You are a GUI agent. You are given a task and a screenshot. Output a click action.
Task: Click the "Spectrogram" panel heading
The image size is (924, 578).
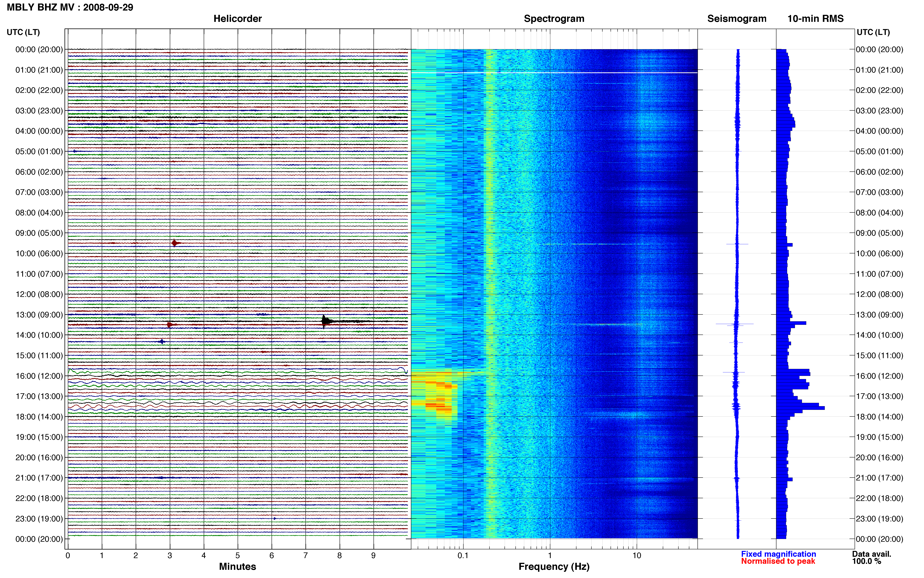pyautogui.click(x=554, y=19)
